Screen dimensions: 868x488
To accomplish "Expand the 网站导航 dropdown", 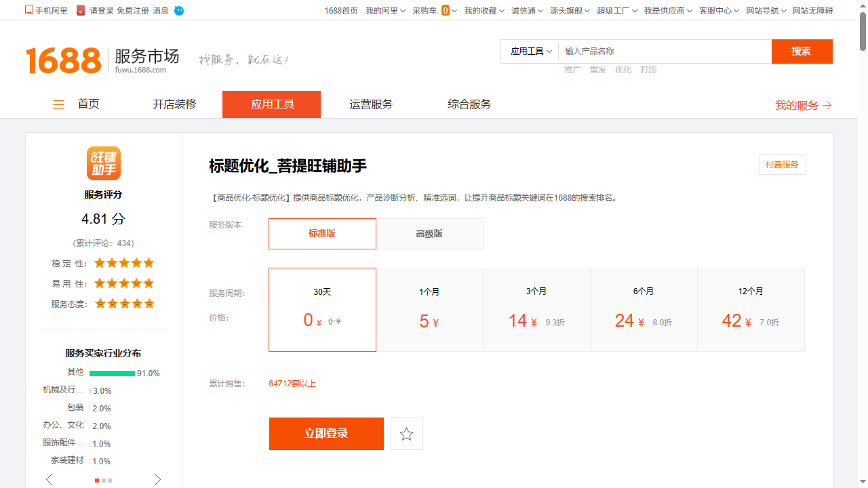I will [x=766, y=11].
